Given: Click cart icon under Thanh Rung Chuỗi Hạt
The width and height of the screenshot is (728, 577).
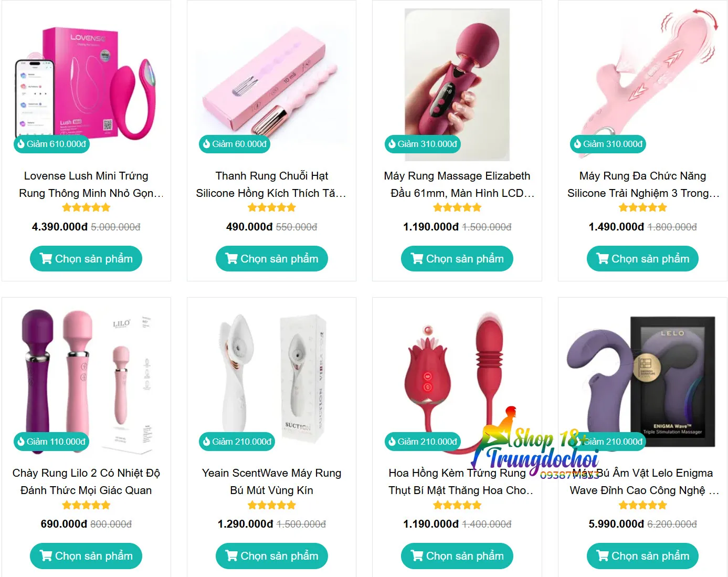Looking at the screenshot, I should 231,259.
